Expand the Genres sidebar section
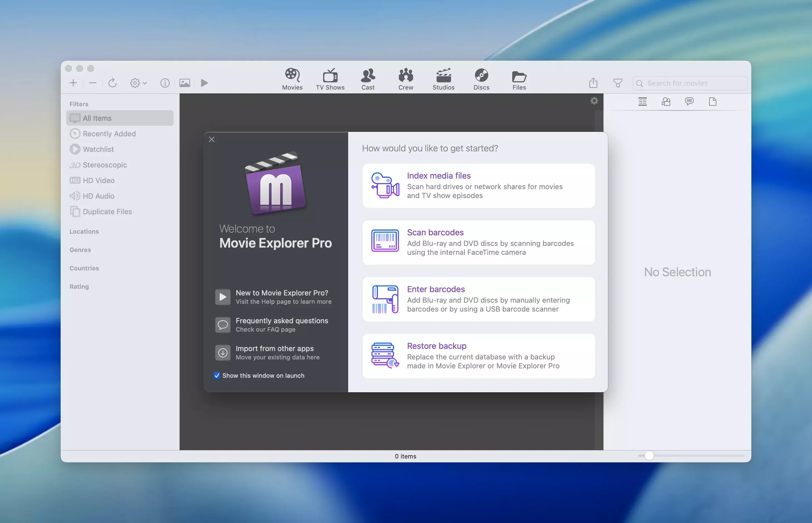This screenshot has height=523, width=812. (80, 250)
